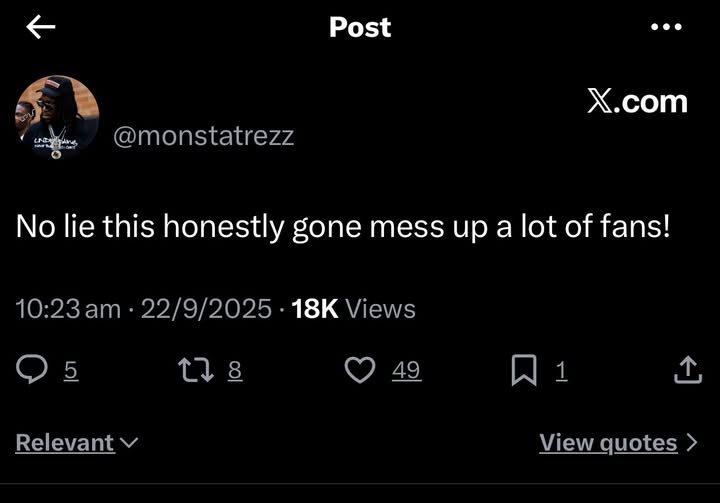Click the bookmark count number 1
Image resolution: width=720 pixels, height=503 pixels.
coord(561,371)
